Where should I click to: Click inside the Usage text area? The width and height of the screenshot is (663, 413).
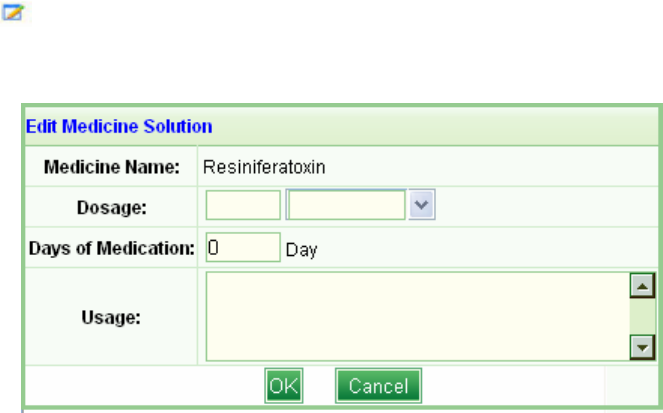pyautogui.click(x=417, y=317)
